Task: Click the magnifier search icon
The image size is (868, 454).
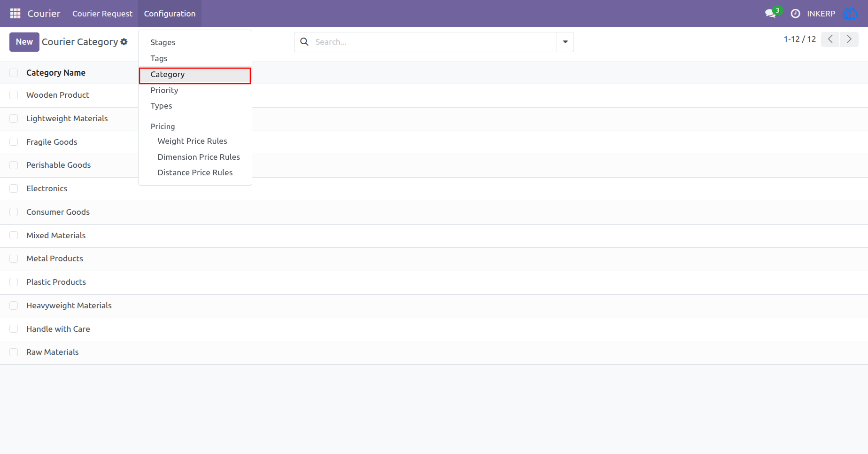Action: click(304, 42)
